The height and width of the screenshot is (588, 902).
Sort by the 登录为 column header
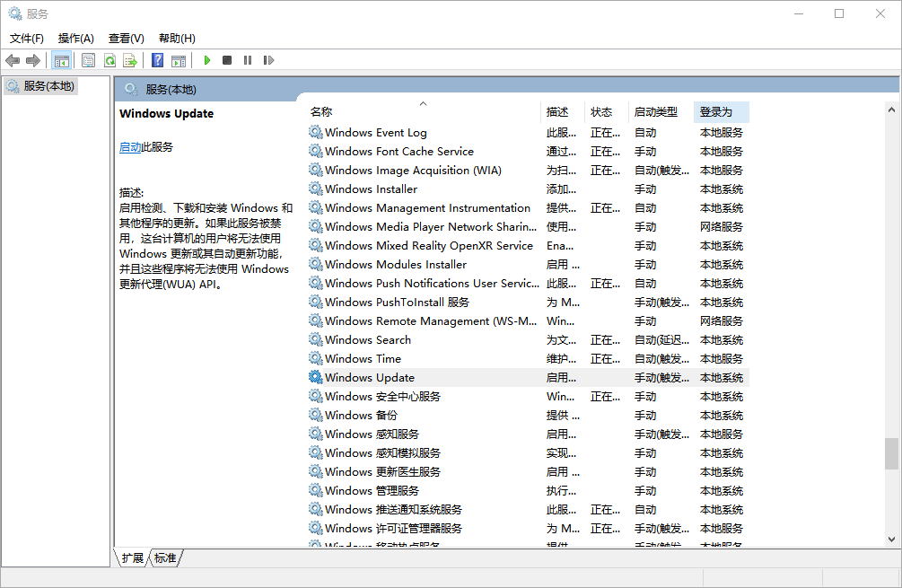[x=722, y=112]
